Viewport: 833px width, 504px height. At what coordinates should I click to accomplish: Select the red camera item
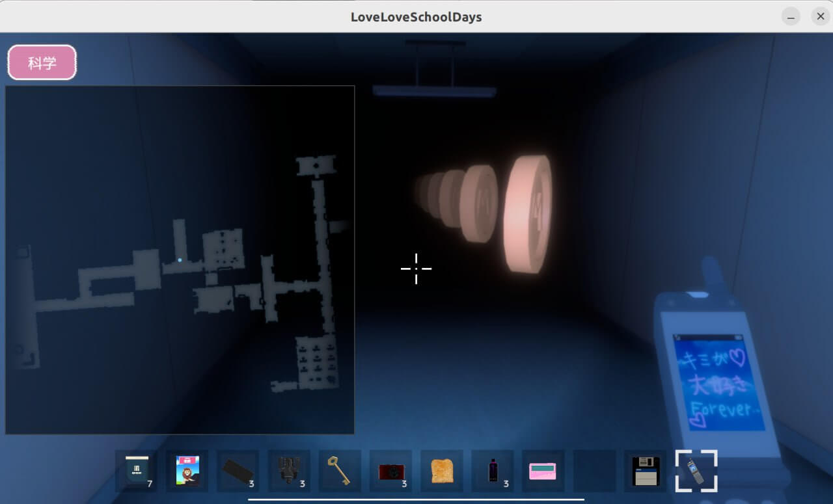(390, 471)
